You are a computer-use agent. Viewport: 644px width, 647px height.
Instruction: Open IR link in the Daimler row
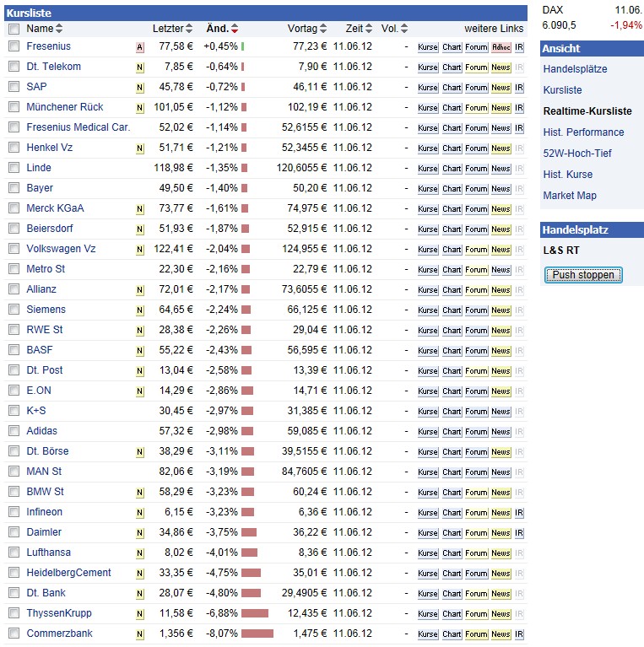click(x=519, y=533)
